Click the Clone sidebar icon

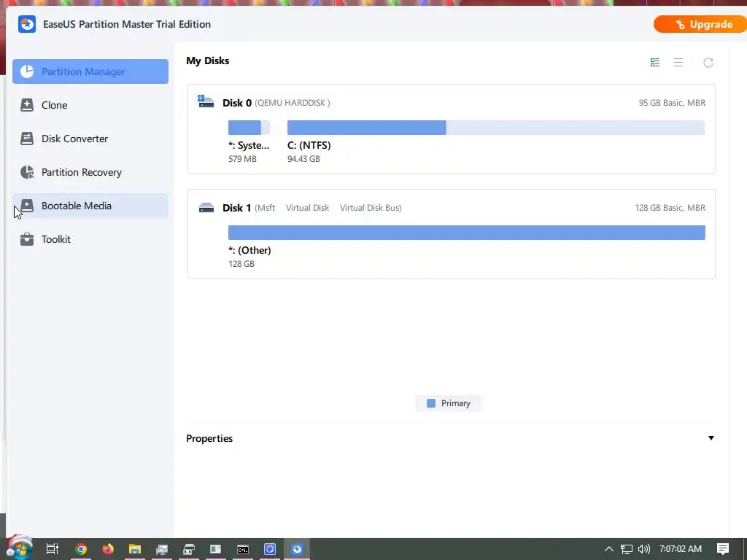(x=27, y=105)
